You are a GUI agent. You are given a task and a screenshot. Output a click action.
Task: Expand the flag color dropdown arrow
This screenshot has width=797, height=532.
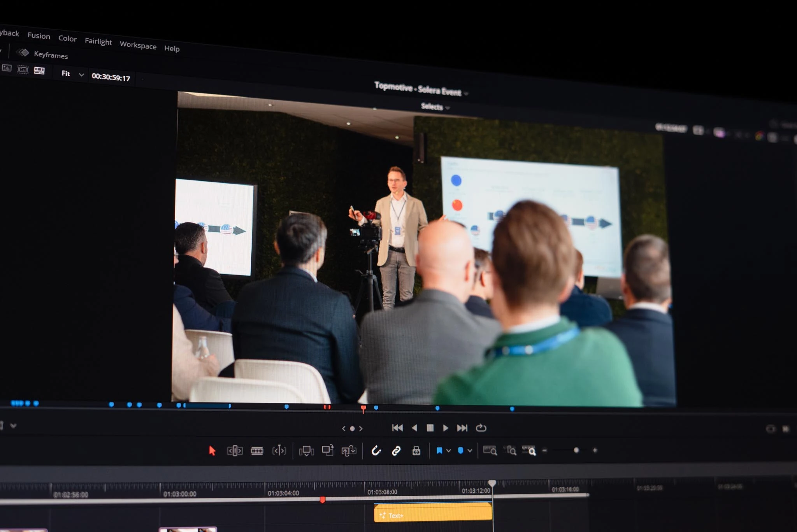(x=449, y=451)
